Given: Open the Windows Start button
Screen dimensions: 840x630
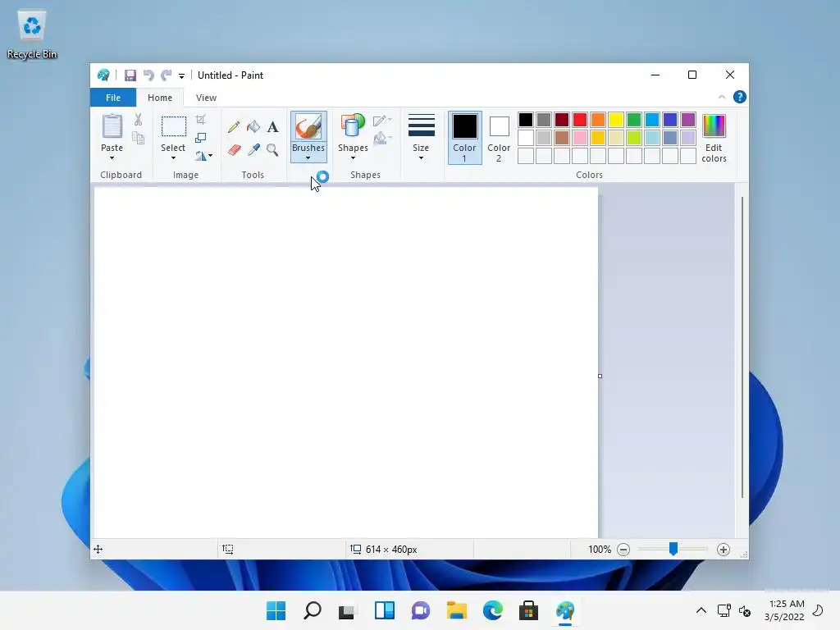Looking at the screenshot, I should (x=276, y=610).
